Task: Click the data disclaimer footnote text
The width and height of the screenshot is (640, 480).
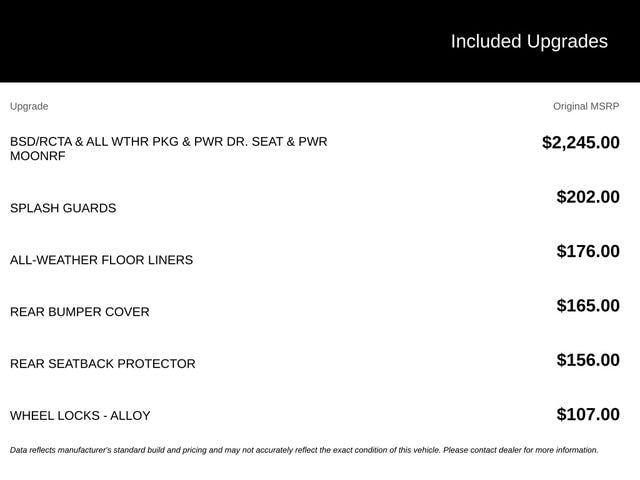Action: pos(304,450)
